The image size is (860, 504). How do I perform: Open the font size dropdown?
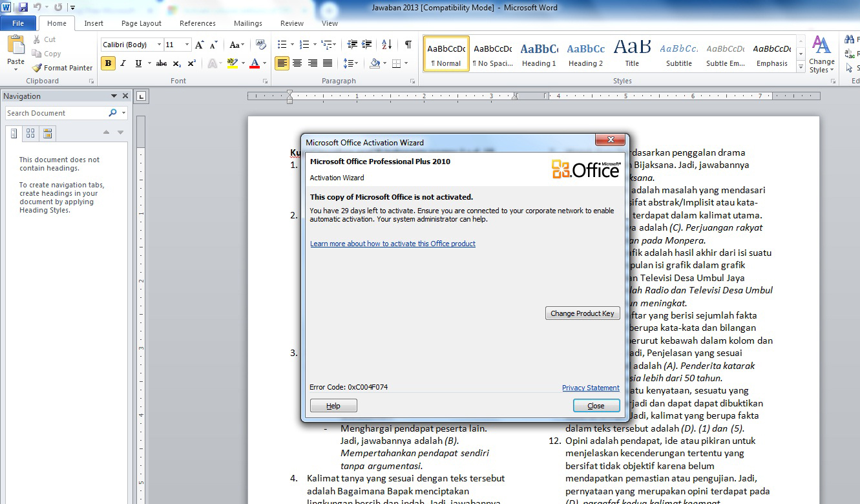187,45
